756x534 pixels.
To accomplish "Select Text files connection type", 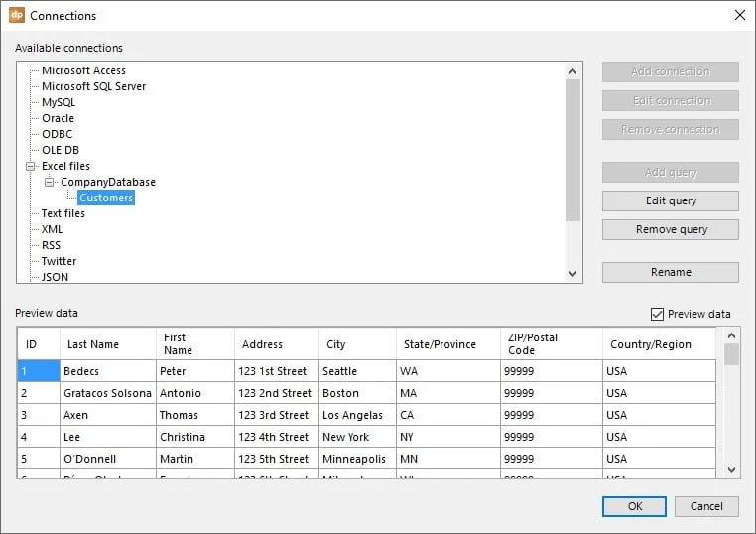I will pyautogui.click(x=63, y=213).
